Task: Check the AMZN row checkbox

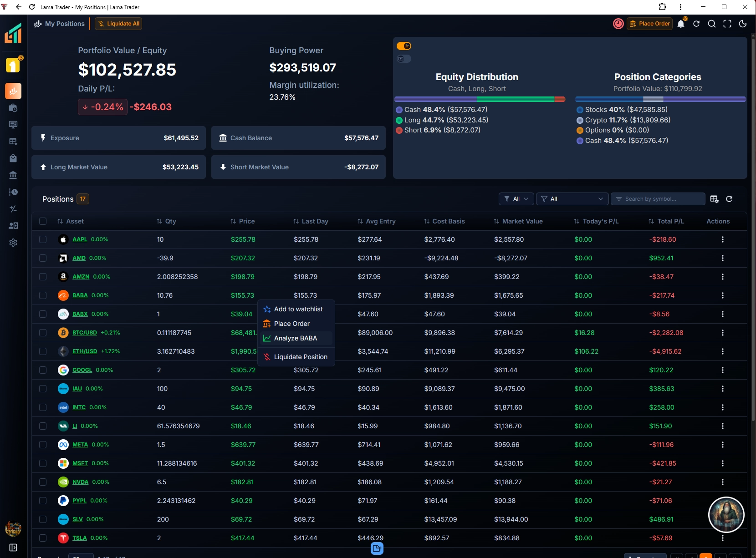Action: [x=43, y=277]
